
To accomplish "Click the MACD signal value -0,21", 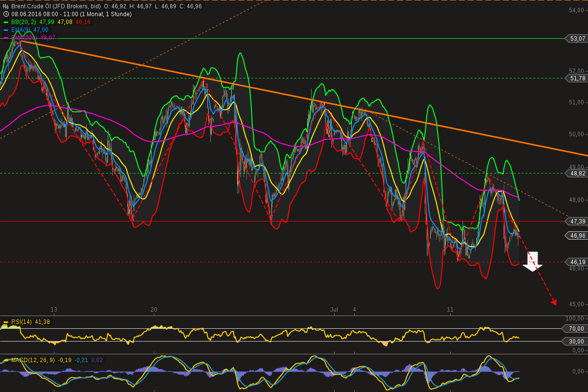I will pos(82,360).
